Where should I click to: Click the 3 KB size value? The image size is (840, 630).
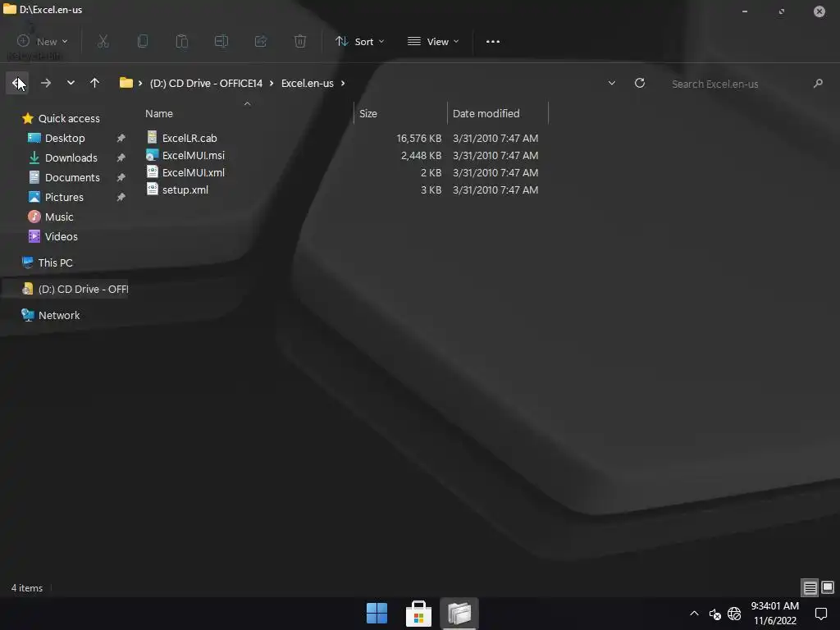click(x=431, y=189)
